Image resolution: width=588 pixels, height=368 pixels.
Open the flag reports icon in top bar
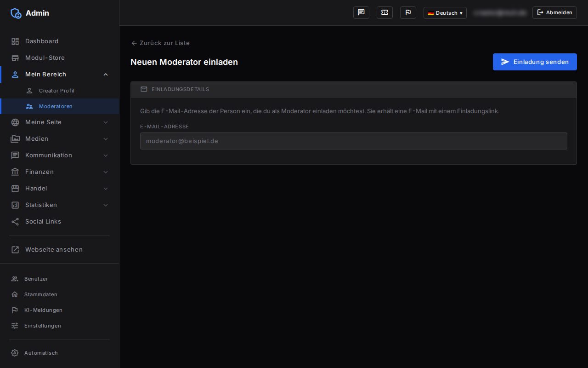[408, 13]
